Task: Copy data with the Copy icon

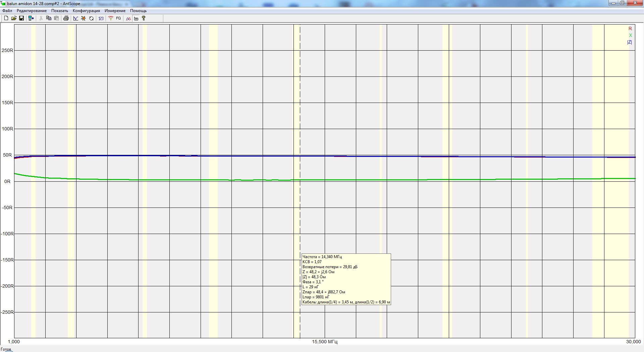Action: tap(49, 18)
